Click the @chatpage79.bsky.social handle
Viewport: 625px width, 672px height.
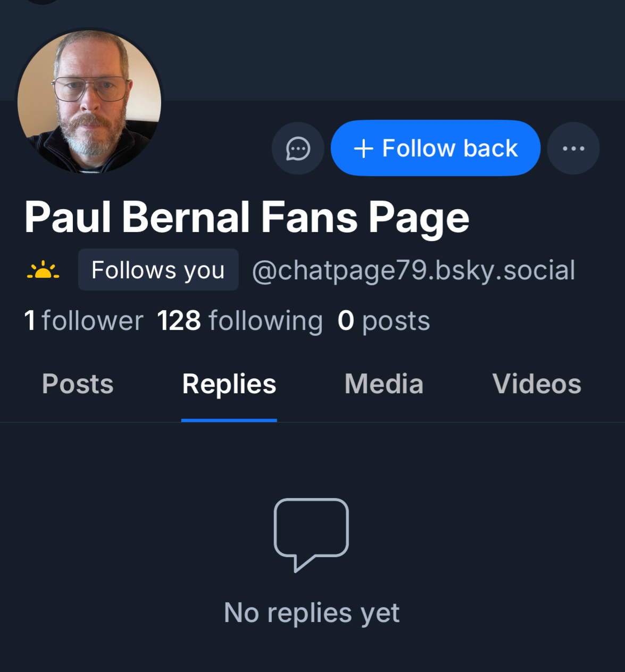[413, 270]
